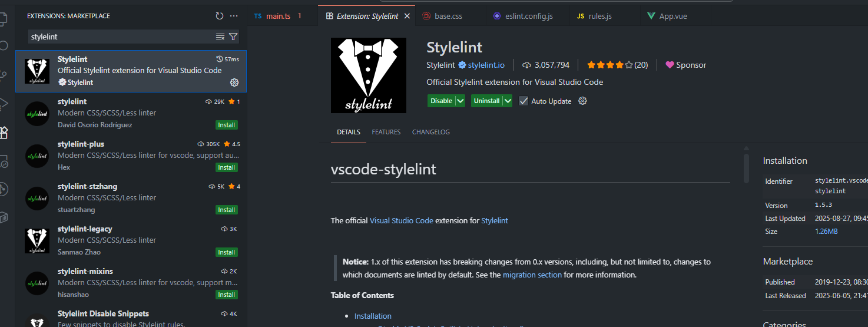Image resolution: width=868 pixels, height=327 pixels.
Task: Click the Uninstall button
Action: (486, 101)
